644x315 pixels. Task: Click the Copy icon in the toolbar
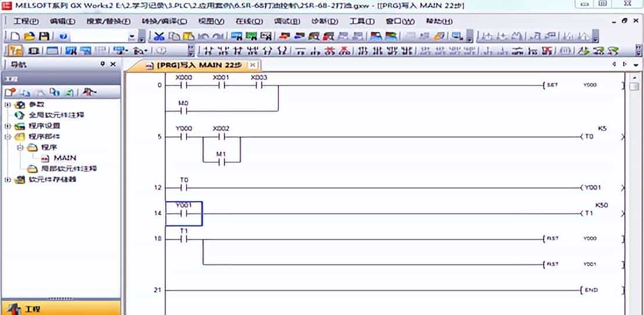[x=174, y=37]
